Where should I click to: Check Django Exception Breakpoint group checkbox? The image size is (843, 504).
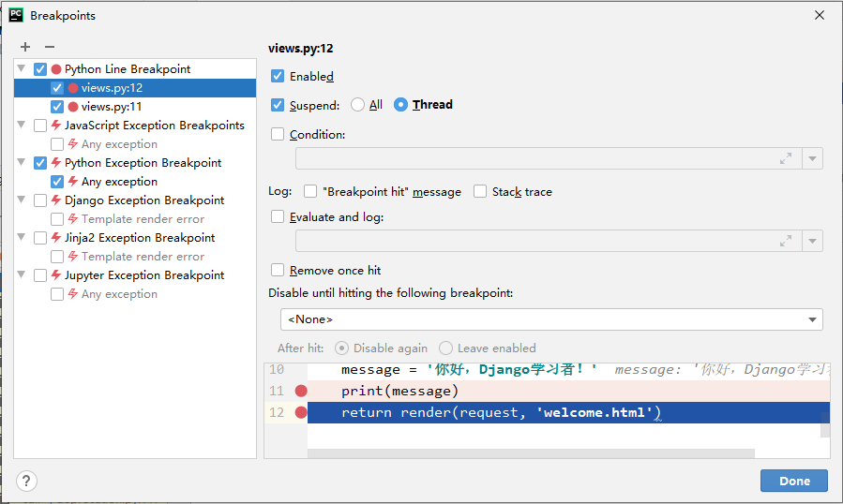(x=40, y=200)
